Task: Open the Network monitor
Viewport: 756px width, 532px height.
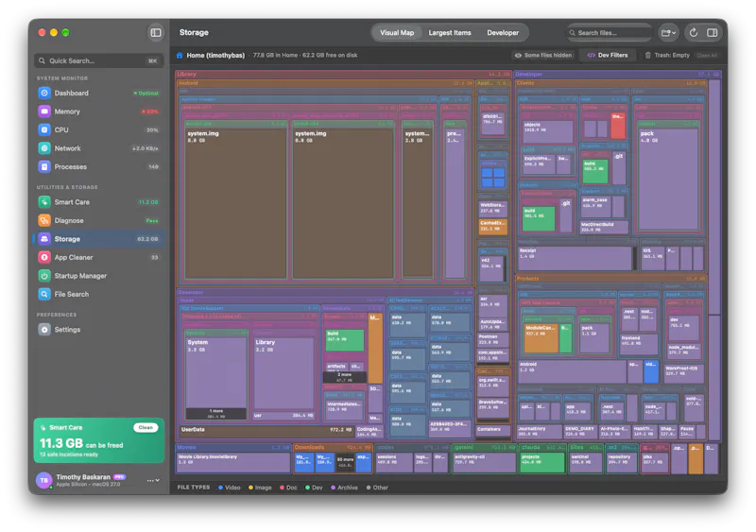Action: click(99, 148)
